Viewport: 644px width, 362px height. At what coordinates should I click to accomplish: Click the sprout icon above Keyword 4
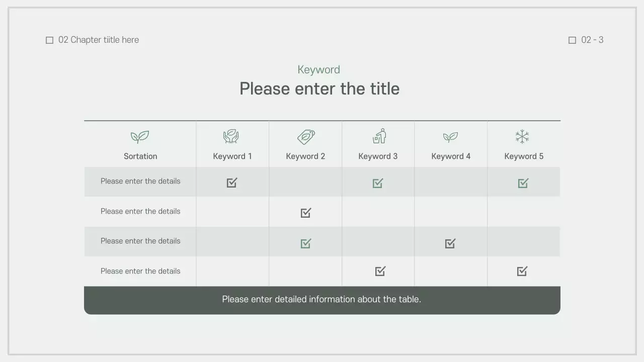(450, 137)
